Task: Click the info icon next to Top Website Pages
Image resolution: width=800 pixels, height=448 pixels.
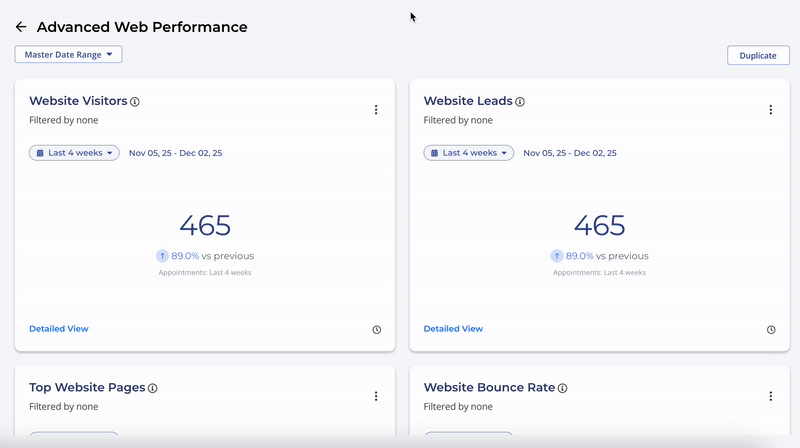Action: (x=153, y=388)
